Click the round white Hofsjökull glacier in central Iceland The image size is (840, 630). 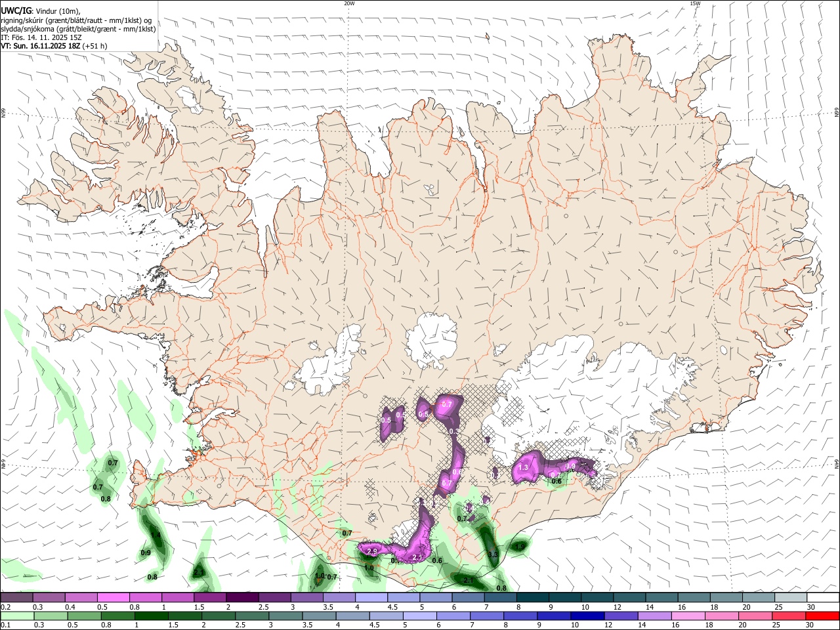432,340
